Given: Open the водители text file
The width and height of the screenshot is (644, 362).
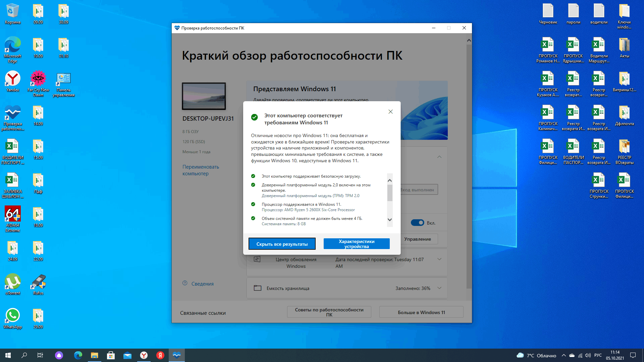Looking at the screenshot, I should [599, 14].
